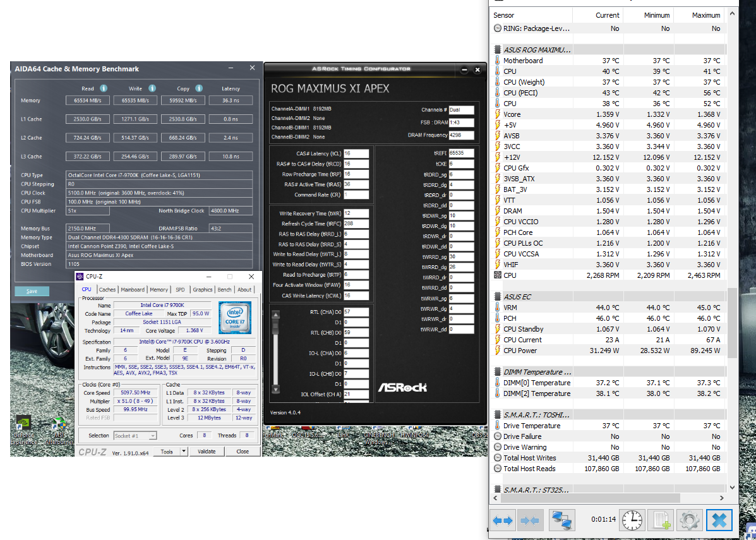Open GeForce Experience desktop shortcut

point(23,431)
